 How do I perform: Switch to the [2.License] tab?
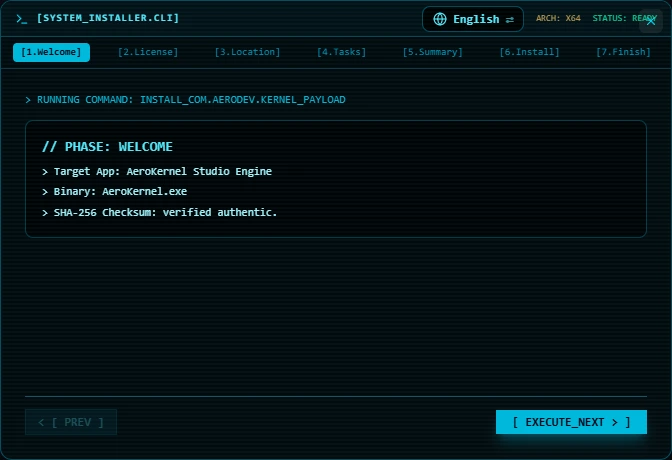click(x=148, y=52)
